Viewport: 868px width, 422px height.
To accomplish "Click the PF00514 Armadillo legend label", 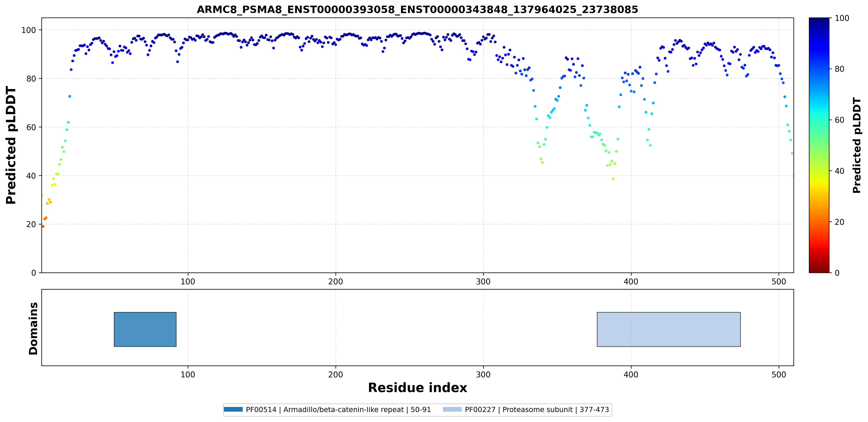I will [x=338, y=410].
